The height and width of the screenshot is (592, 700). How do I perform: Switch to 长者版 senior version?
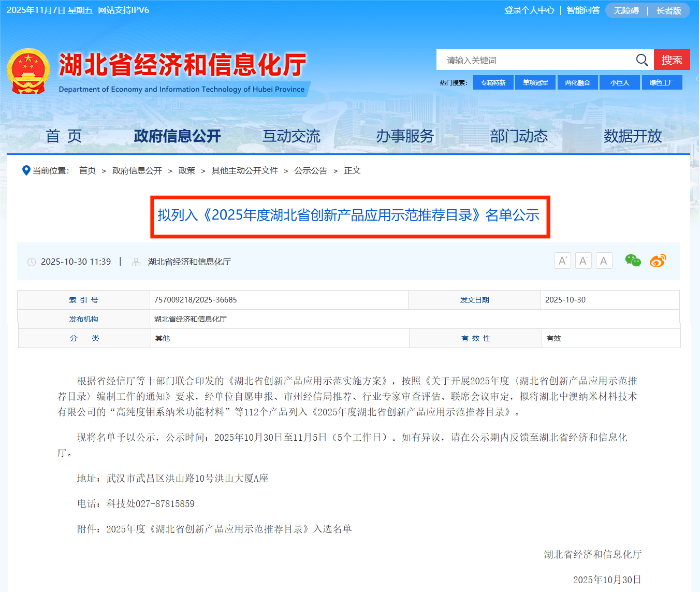(x=669, y=10)
